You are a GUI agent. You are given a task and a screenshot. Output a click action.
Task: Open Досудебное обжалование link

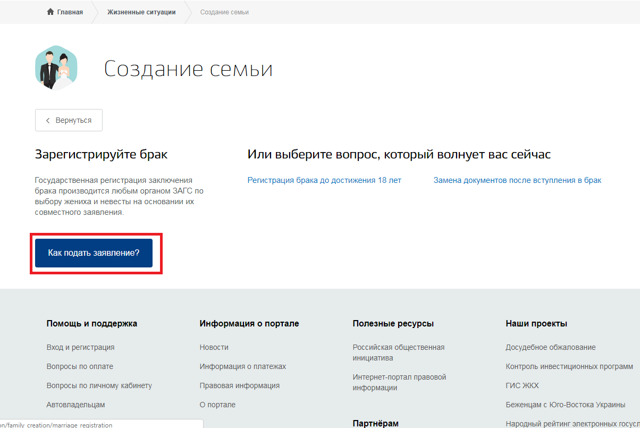(550, 347)
